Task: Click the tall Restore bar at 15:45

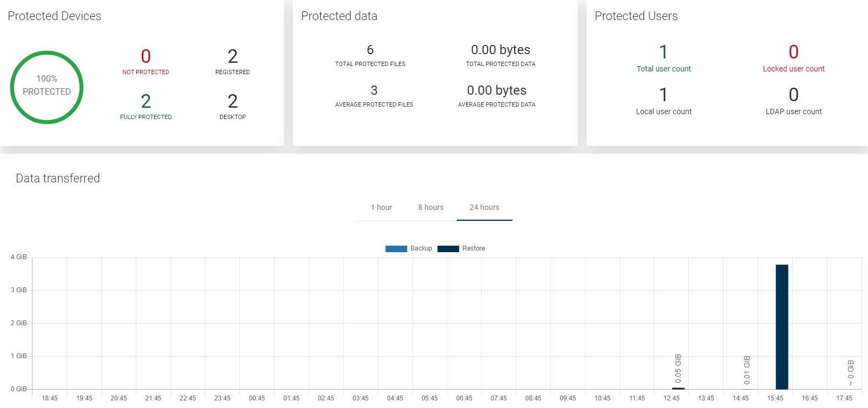Action: (x=781, y=327)
